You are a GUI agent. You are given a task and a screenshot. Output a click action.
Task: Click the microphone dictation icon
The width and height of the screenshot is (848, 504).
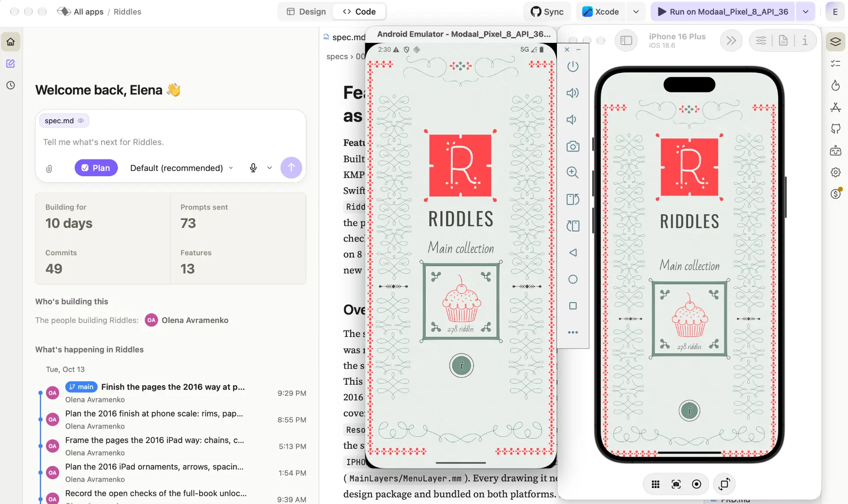[x=253, y=168]
